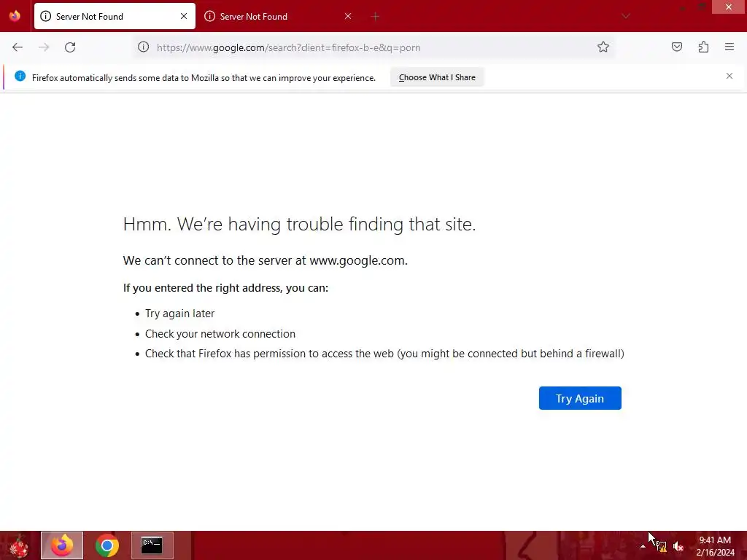Click 'Check your network connection' text
The height and width of the screenshot is (560, 747).
click(x=220, y=334)
